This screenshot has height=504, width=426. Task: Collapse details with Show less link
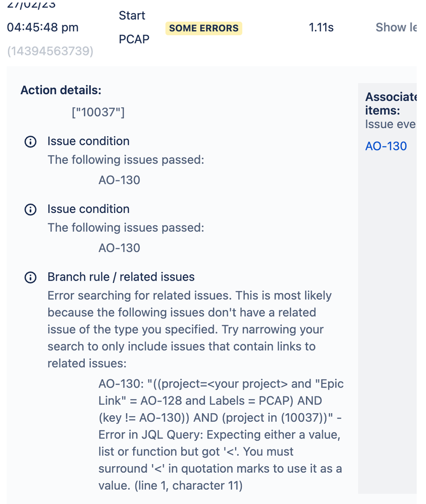click(x=396, y=28)
